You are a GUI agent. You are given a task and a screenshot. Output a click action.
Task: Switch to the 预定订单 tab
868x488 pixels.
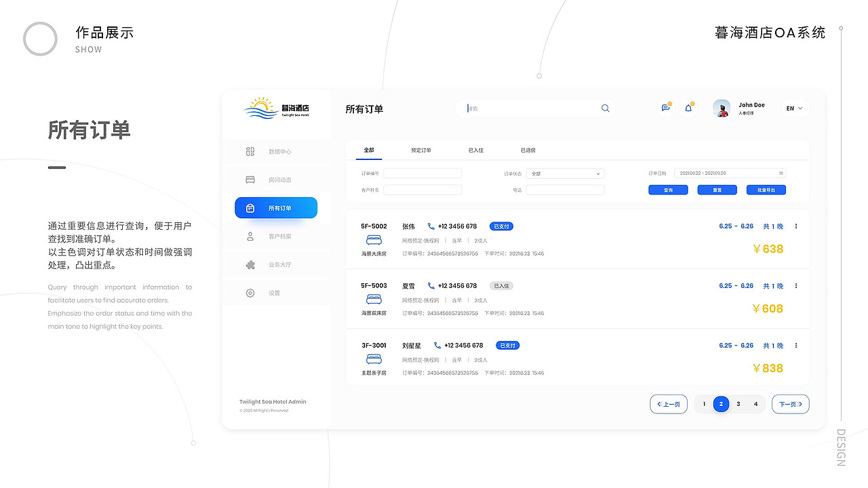pos(421,150)
